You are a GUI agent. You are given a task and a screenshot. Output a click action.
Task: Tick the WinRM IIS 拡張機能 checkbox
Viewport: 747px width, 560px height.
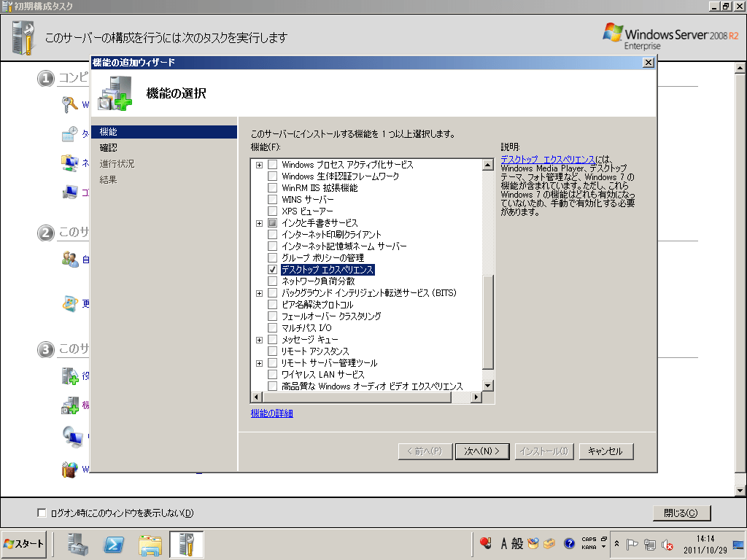point(273,187)
